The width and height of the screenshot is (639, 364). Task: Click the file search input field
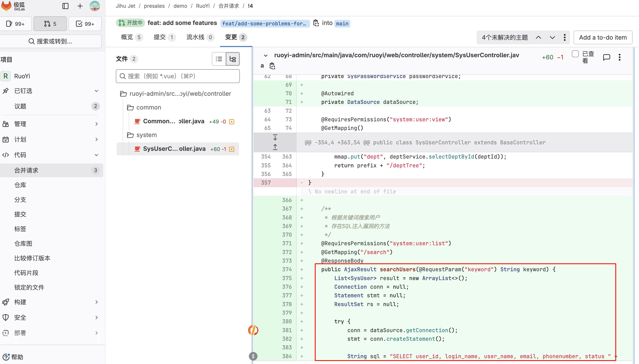tap(178, 76)
